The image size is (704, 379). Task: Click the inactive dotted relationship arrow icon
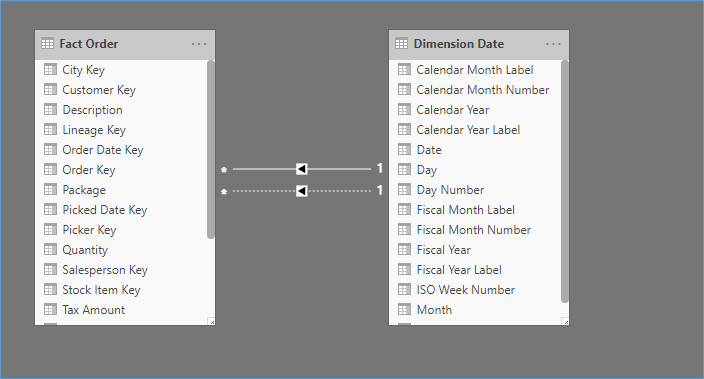pos(302,191)
